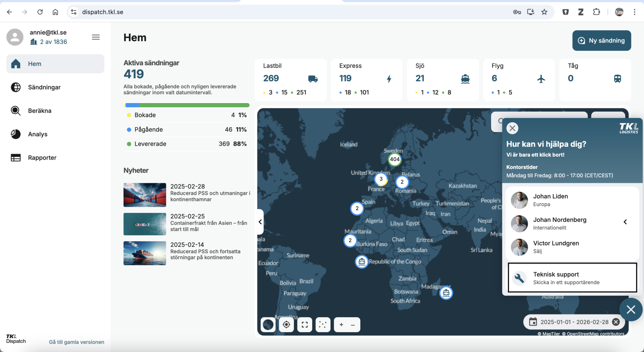The height and width of the screenshot is (352, 644).
Task: Zoom in on the map
Action: point(341,324)
